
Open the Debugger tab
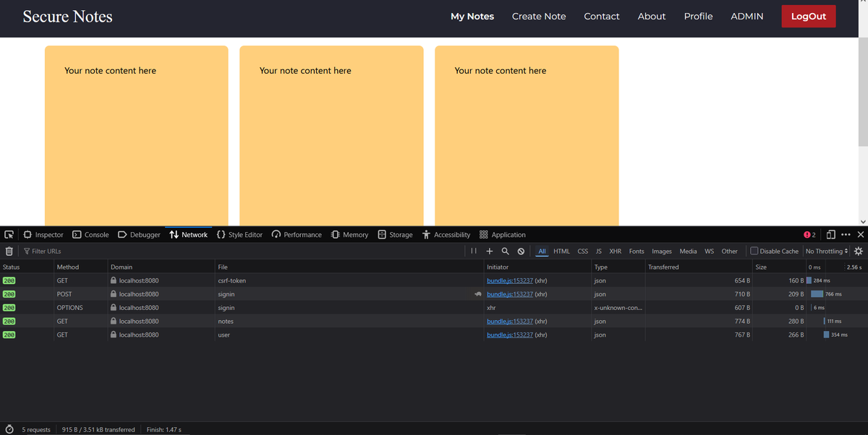tap(139, 235)
